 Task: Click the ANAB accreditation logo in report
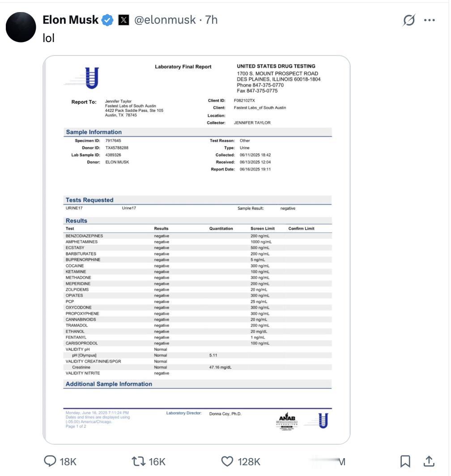287,420
